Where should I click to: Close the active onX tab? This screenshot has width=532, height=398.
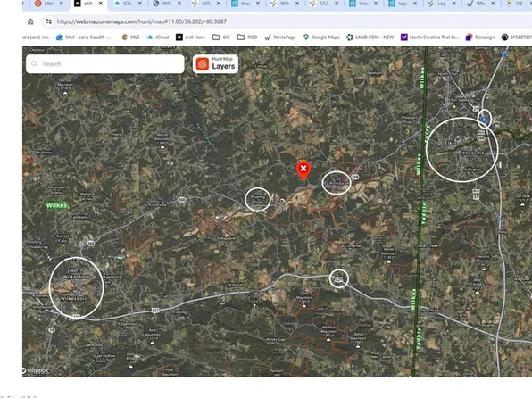click(101, 4)
